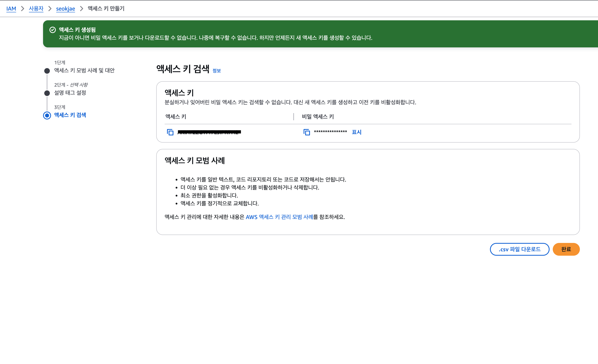The image size is (598, 364).
Task: Show the hidden secret access key
Action: (356, 132)
